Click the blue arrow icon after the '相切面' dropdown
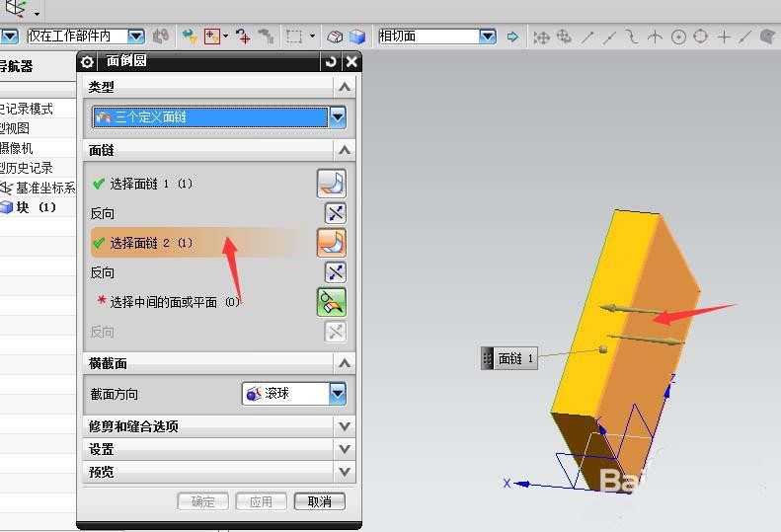This screenshot has height=532, width=781. pos(512,37)
